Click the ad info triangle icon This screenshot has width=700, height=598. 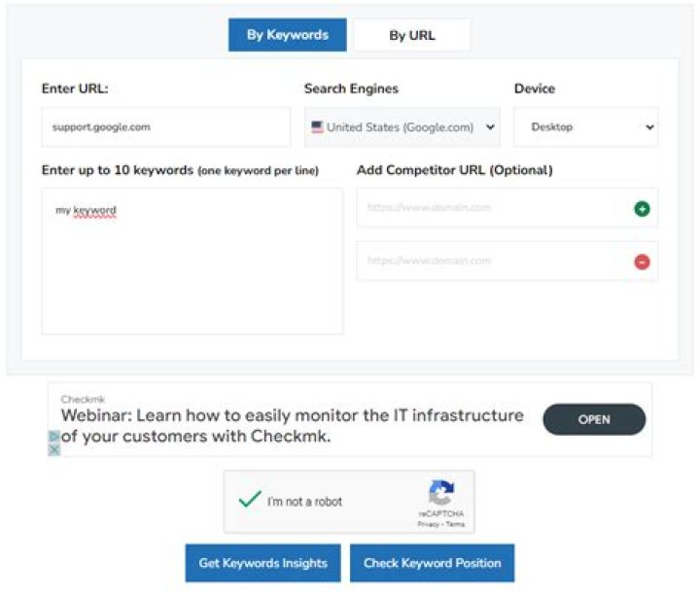click(54, 437)
